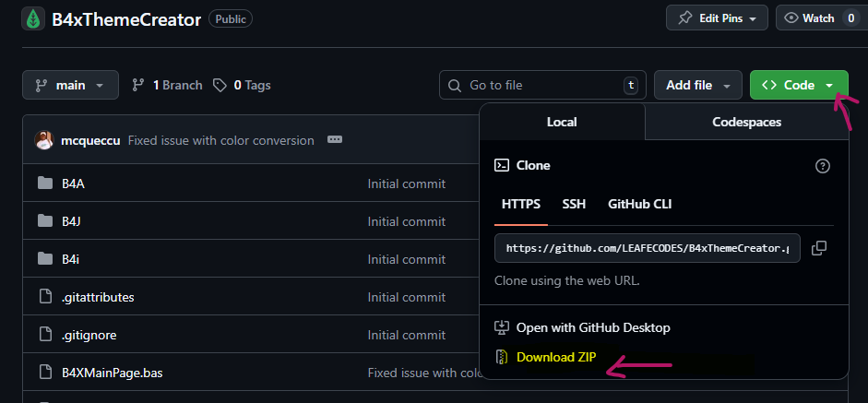Open B4xThemeCreator repository title
Screen dimensions: 868x403
tap(126, 20)
